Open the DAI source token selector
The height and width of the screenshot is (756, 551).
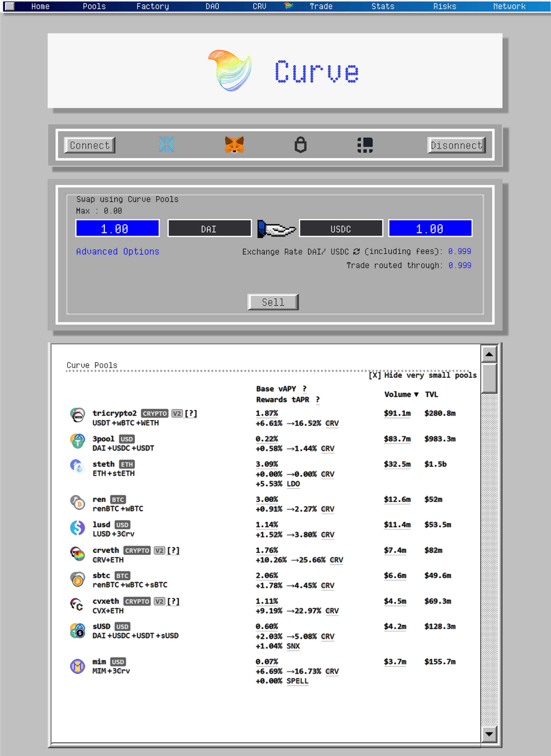[x=209, y=229]
